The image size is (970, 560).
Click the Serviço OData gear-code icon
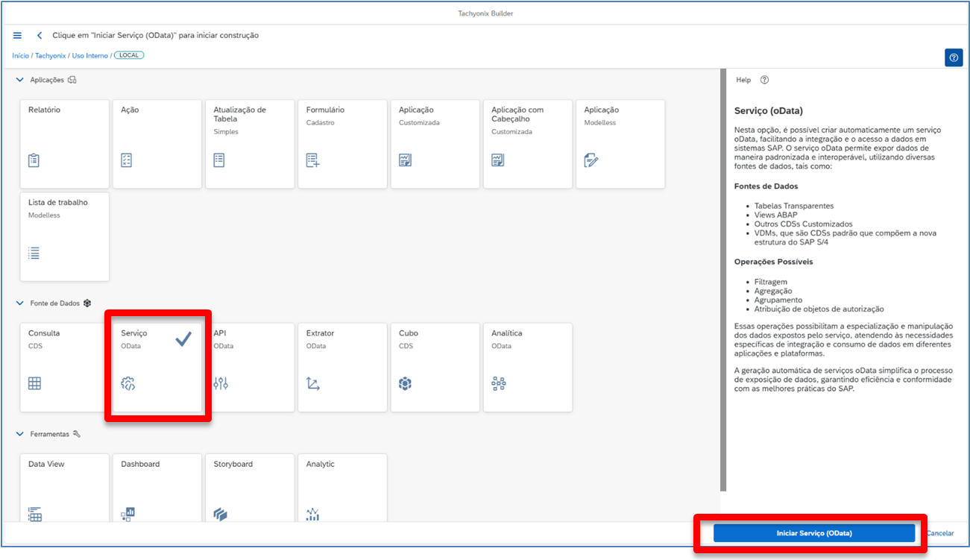pos(127,384)
